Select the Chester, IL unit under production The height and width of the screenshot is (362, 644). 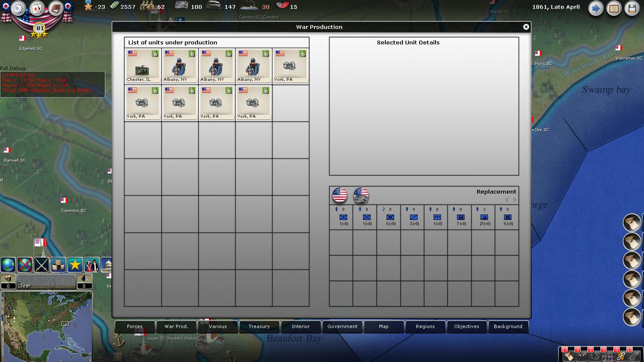143,66
